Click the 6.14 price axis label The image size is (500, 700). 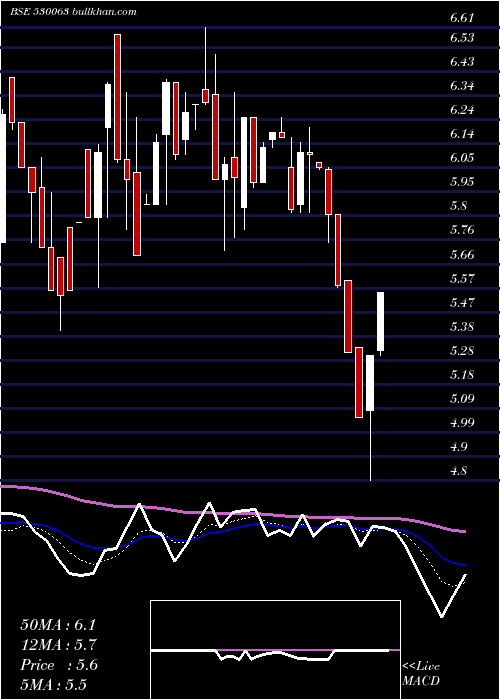click(x=461, y=134)
